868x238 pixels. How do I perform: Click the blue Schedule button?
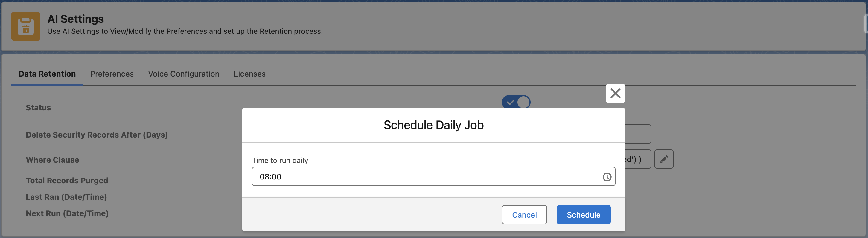[583, 215]
